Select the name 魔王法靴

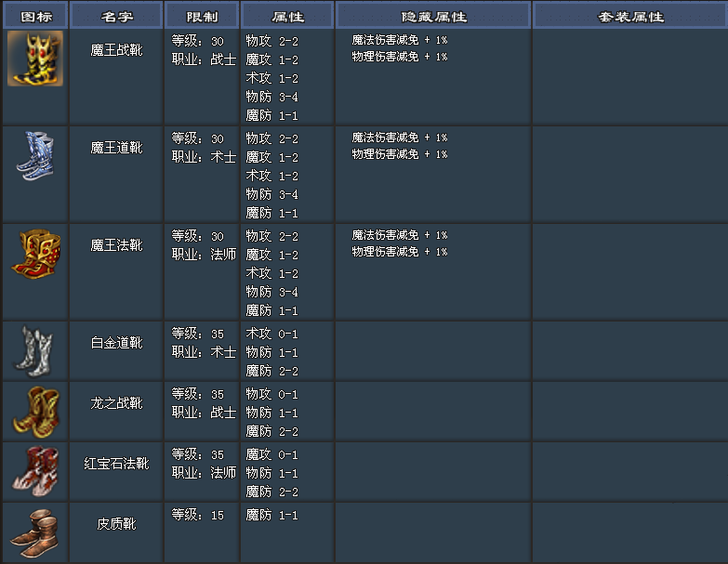click(x=116, y=245)
